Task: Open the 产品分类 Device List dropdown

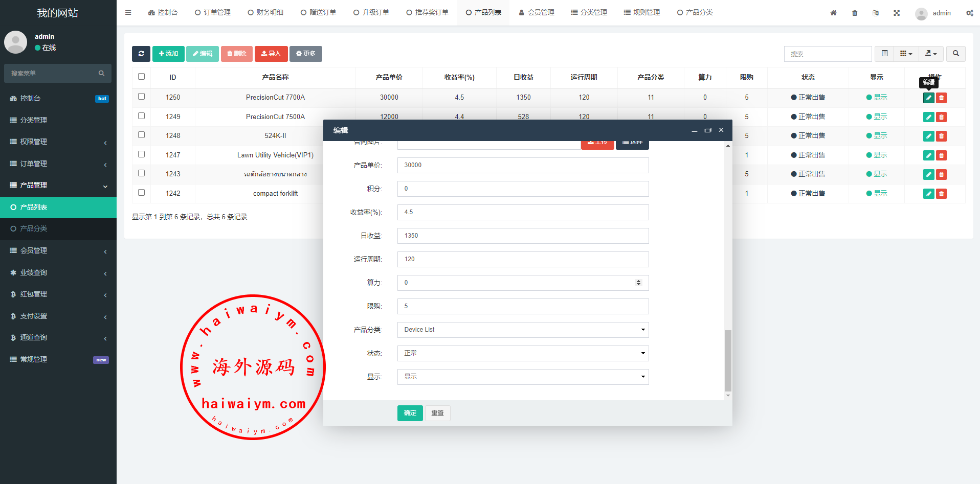Action: click(522, 330)
